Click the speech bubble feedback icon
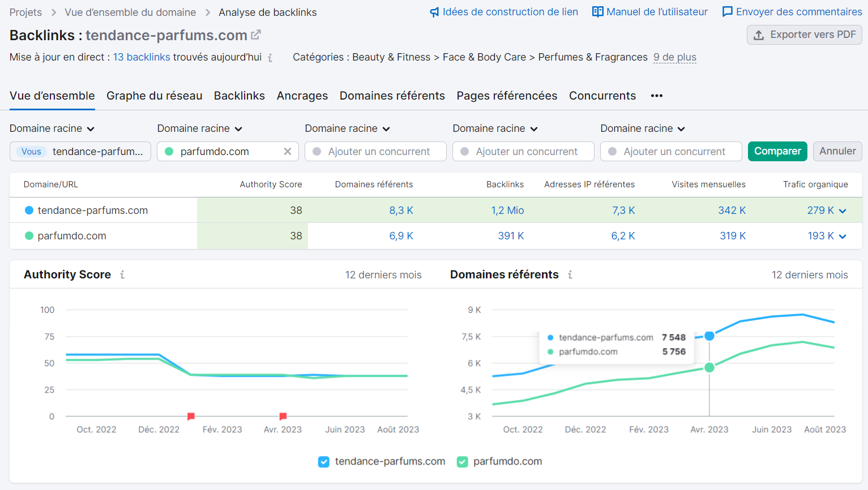The width and height of the screenshot is (868, 490). [728, 12]
